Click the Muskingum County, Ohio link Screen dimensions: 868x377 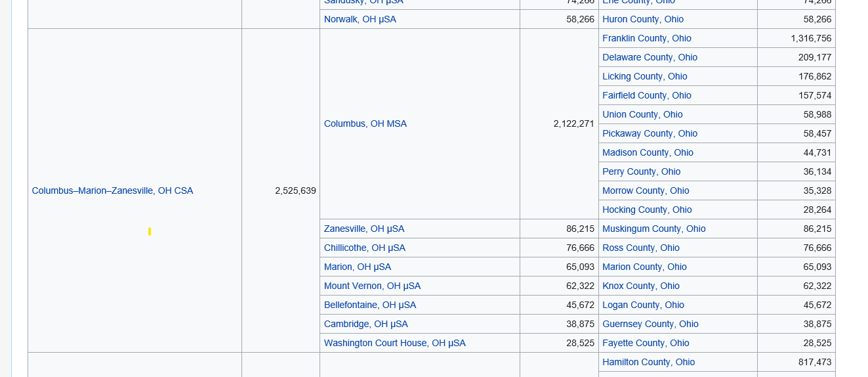click(654, 229)
